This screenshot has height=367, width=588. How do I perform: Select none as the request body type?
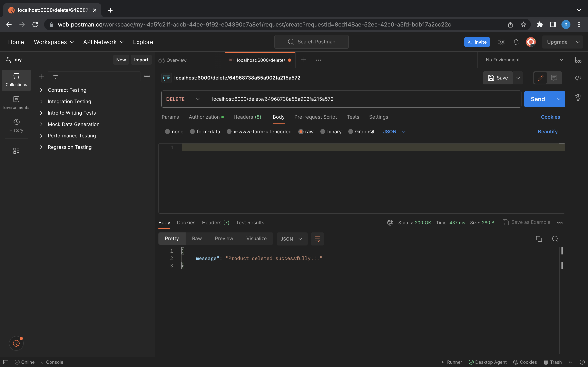click(174, 132)
